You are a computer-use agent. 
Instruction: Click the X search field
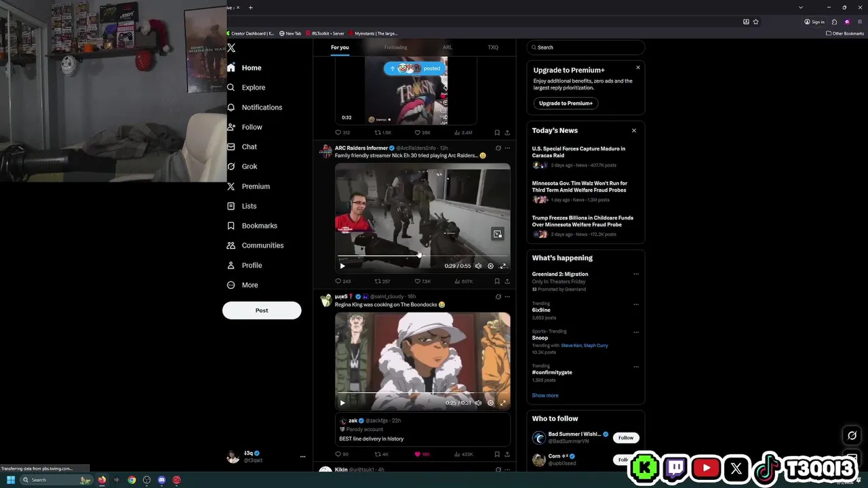586,47
